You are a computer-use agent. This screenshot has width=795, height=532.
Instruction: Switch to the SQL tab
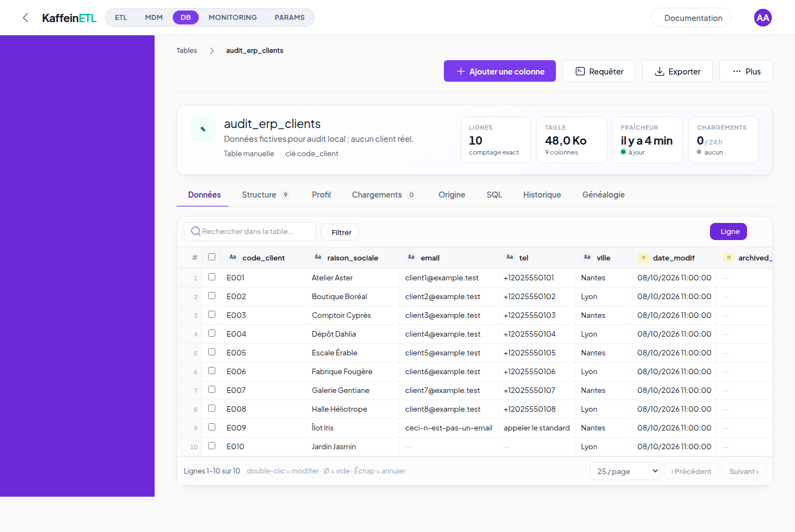click(494, 195)
